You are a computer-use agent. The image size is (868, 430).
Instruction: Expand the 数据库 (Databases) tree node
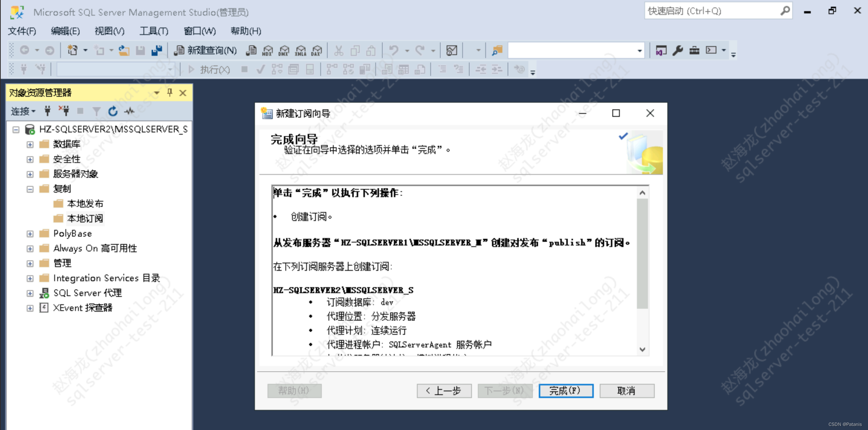[30, 144]
